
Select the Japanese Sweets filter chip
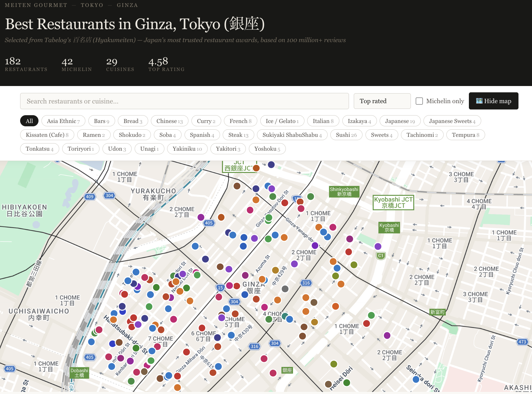pos(452,121)
